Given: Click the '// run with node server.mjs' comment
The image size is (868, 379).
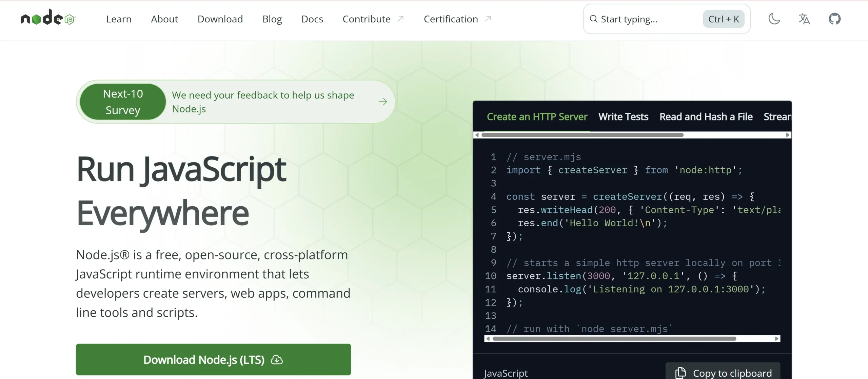Looking at the screenshot, I should click(x=589, y=329).
